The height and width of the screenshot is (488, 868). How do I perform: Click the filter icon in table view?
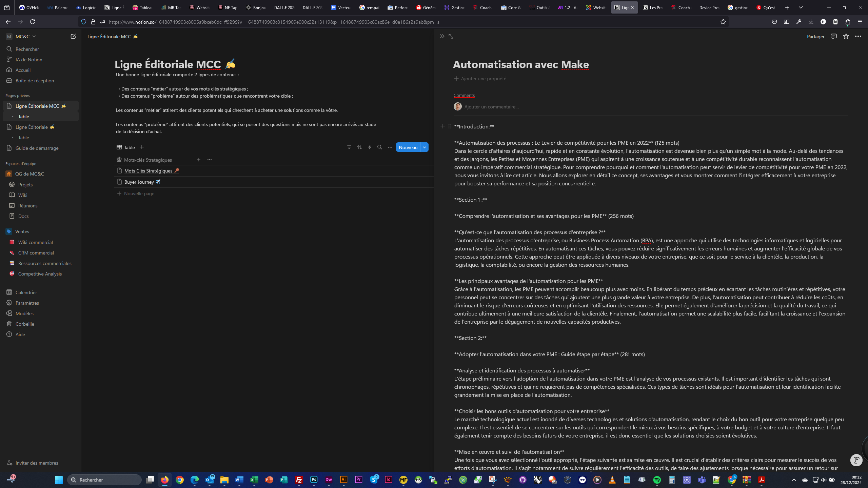coord(349,147)
